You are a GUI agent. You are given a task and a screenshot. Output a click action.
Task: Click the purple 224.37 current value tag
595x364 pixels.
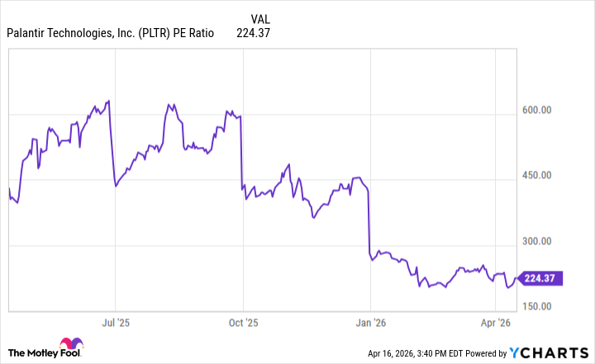[540, 278]
